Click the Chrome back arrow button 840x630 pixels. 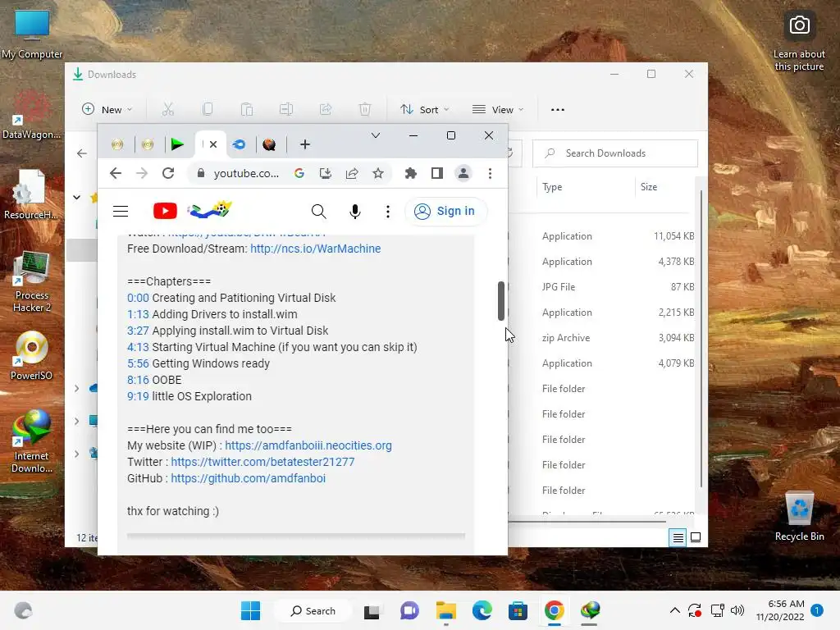(115, 173)
